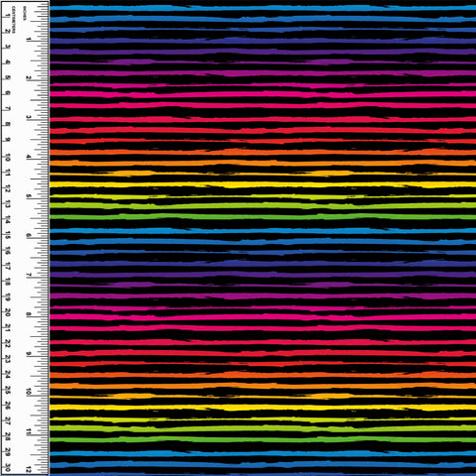Click the inch number 3 on the ruler

[x=29, y=117]
